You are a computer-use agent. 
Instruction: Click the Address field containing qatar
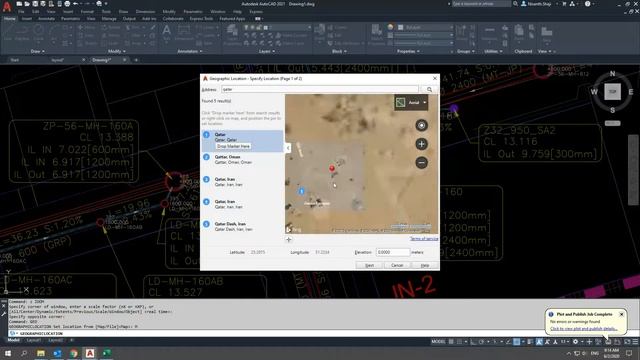[320, 89]
